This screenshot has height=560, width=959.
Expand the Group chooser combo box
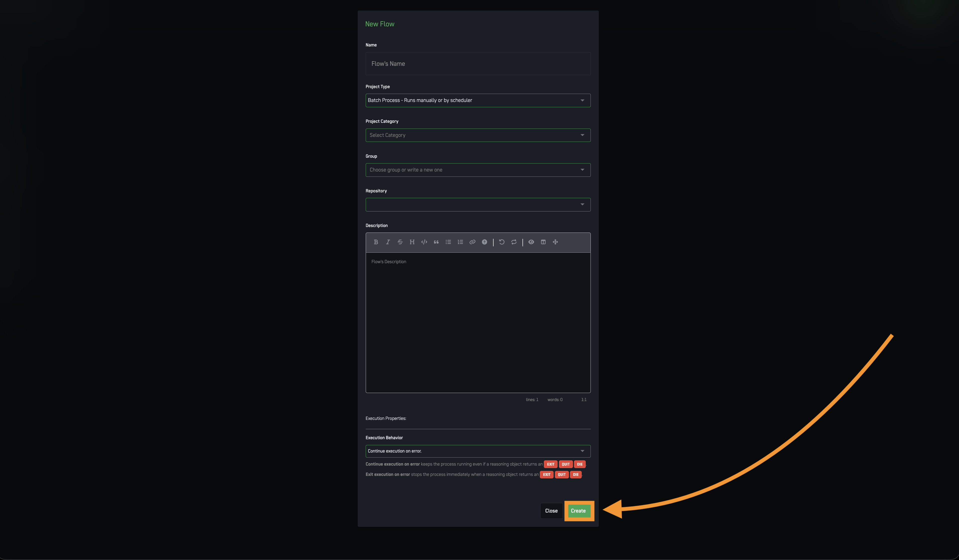pyautogui.click(x=478, y=170)
